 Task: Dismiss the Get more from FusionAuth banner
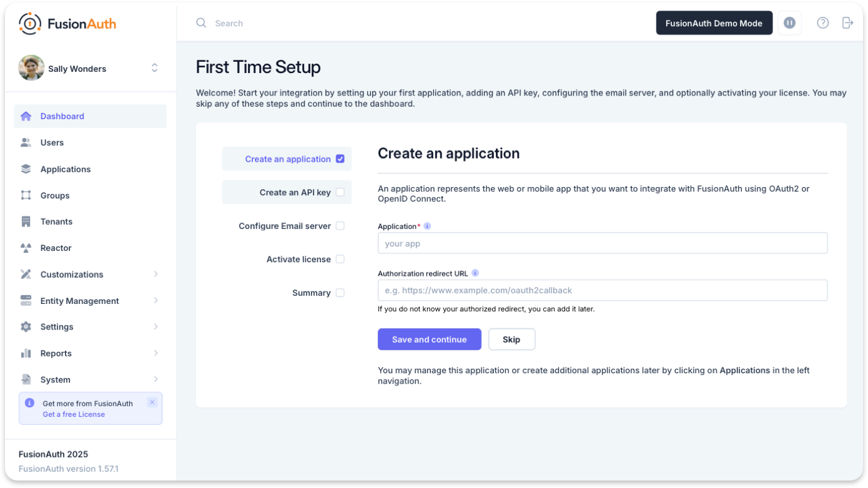click(x=152, y=403)
